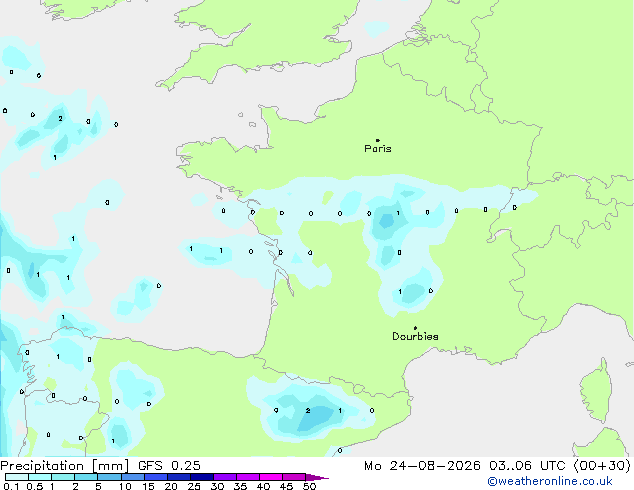This screenshot has height=490, width=634.
Task: Click the above-50 mm legend arrow tip
Action: pyautogui.click(x=317, y=477)
